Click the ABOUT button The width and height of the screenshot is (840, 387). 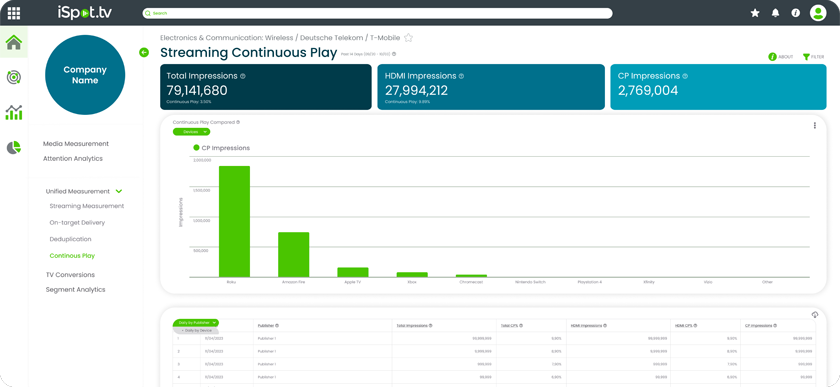click(781, 57)
